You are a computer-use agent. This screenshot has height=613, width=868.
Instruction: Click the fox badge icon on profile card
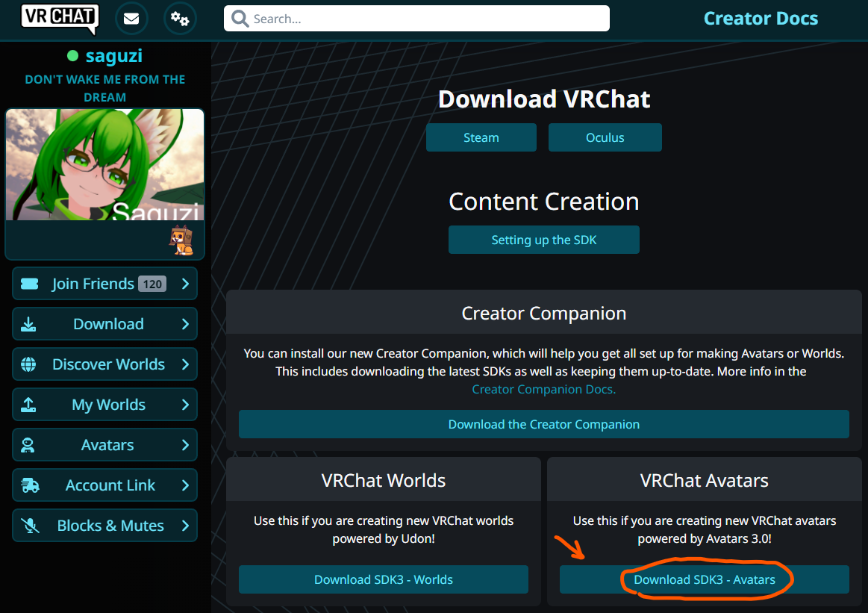(x=181, y=241)
